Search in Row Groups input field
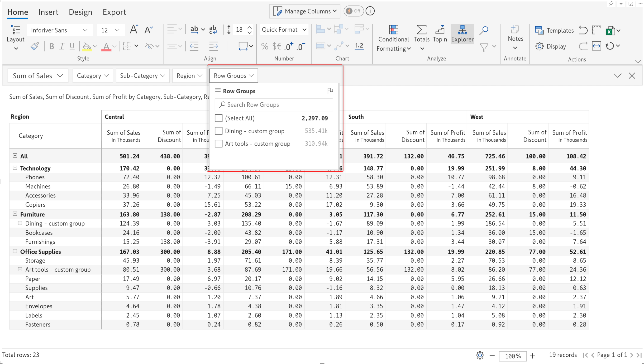This screenshot has width=644, height=364. (274, 104)
